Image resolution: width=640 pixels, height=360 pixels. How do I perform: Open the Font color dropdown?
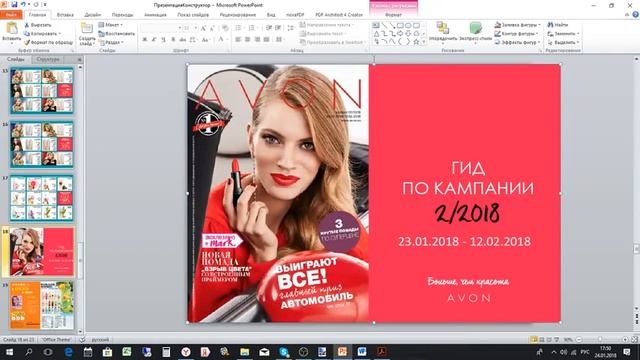click(x=227, y=40)
